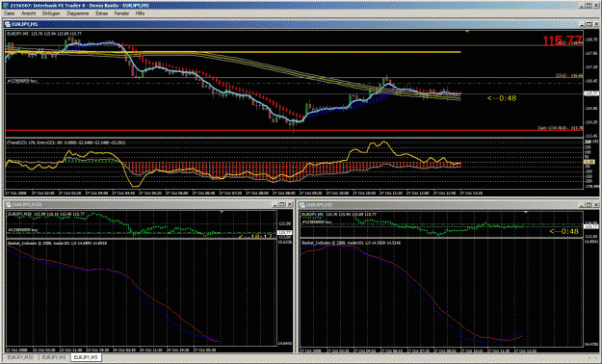The width and height of the screenshot is (602, 364).
Task: Minimize the EURJPY,M30 chart window
Action: tap(275, 205)
